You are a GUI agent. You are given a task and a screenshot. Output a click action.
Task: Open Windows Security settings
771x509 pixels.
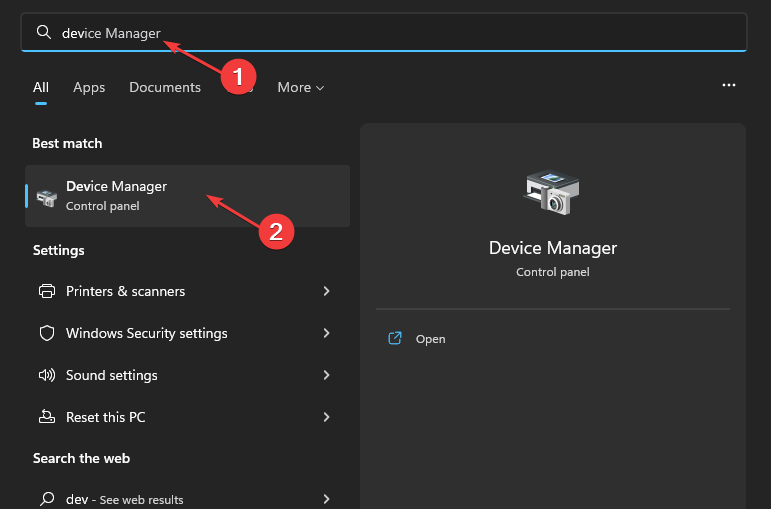pyautogui.click(x=187, y=333)
